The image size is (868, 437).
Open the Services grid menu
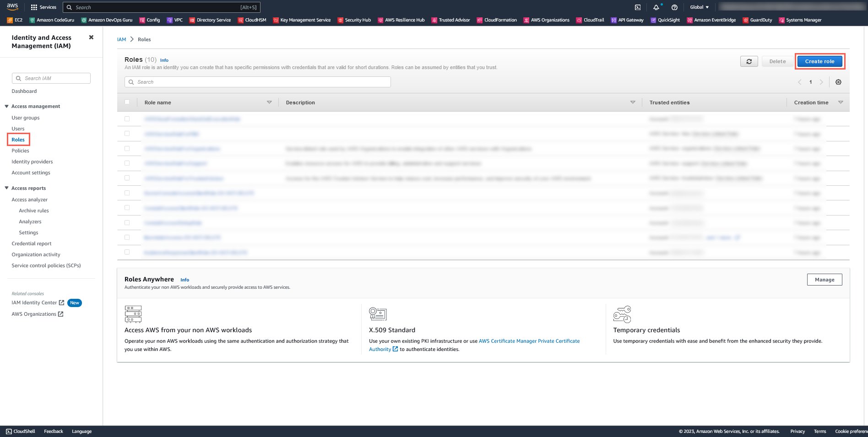[43, 7]
